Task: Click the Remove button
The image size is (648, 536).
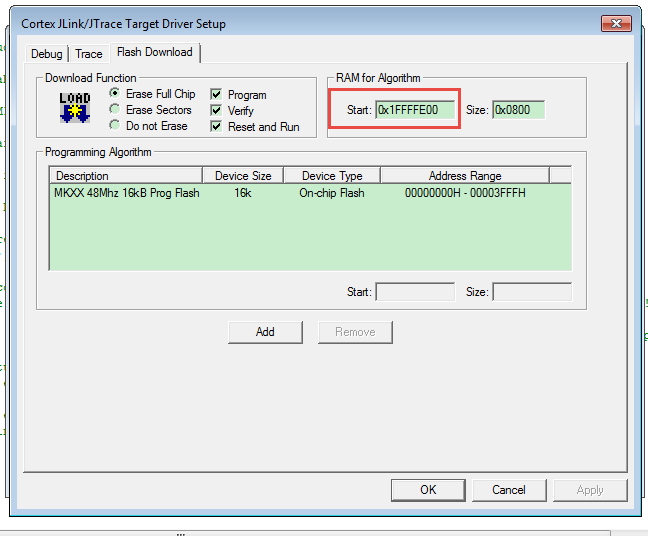Action: (355, 332)
